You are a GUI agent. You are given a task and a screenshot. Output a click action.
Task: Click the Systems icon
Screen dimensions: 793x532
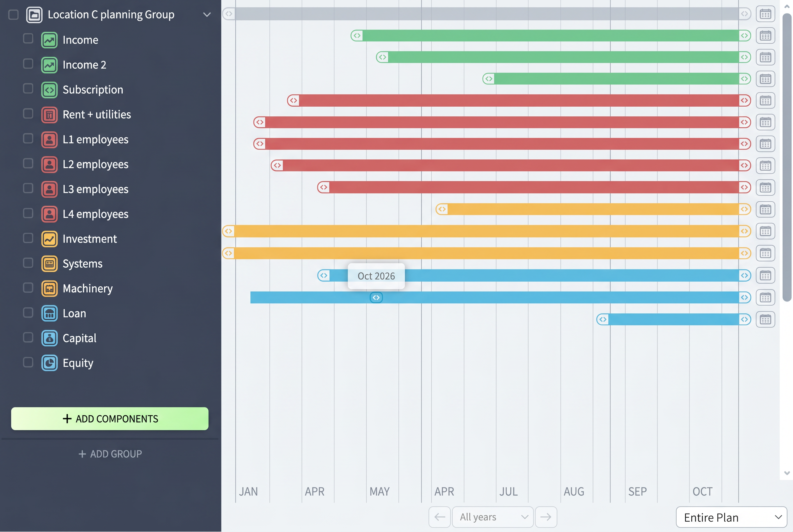50,263
